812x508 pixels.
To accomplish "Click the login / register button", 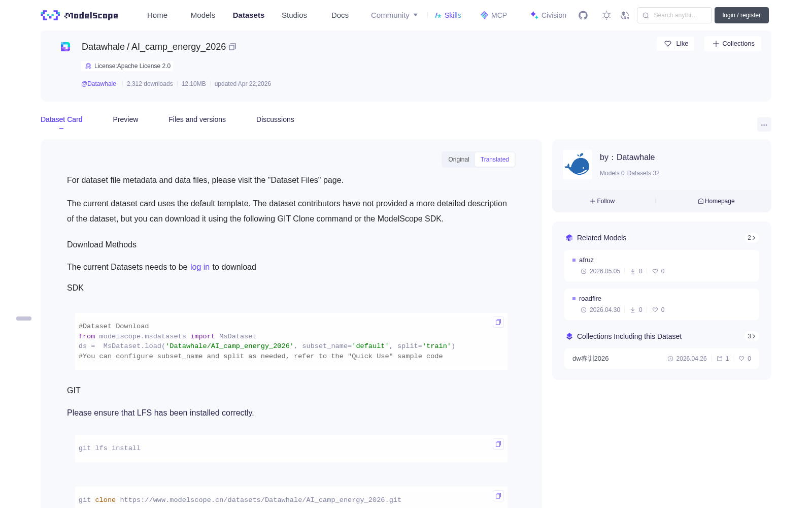I will [x=741, y=15].
